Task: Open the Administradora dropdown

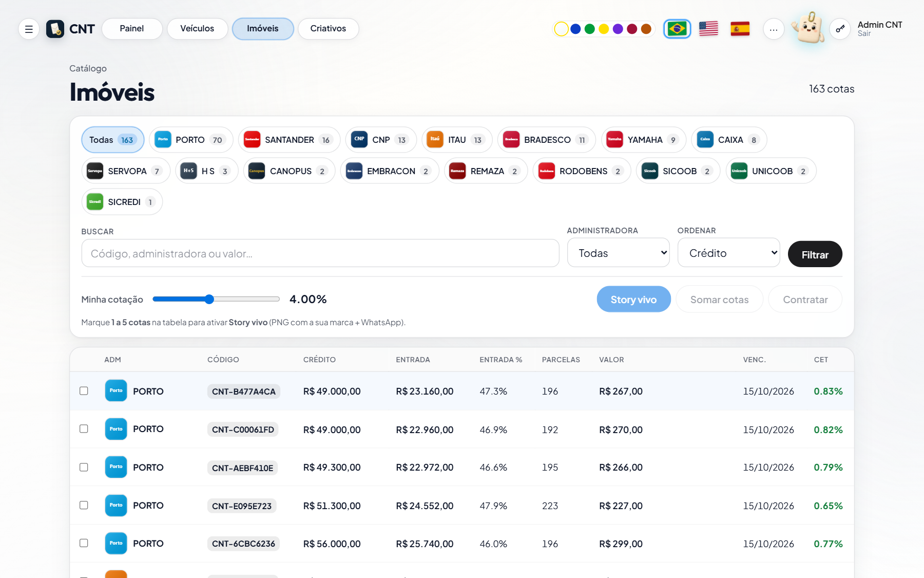Action: (x=618, y=253)
